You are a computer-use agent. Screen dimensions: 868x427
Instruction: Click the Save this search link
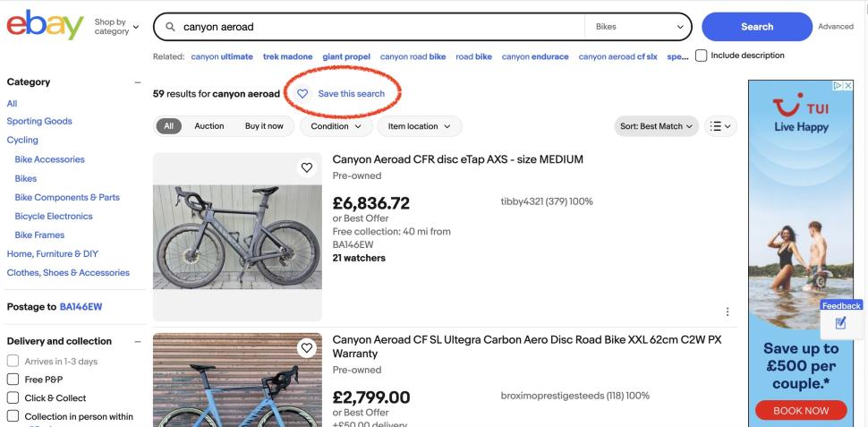coord(351,94)
